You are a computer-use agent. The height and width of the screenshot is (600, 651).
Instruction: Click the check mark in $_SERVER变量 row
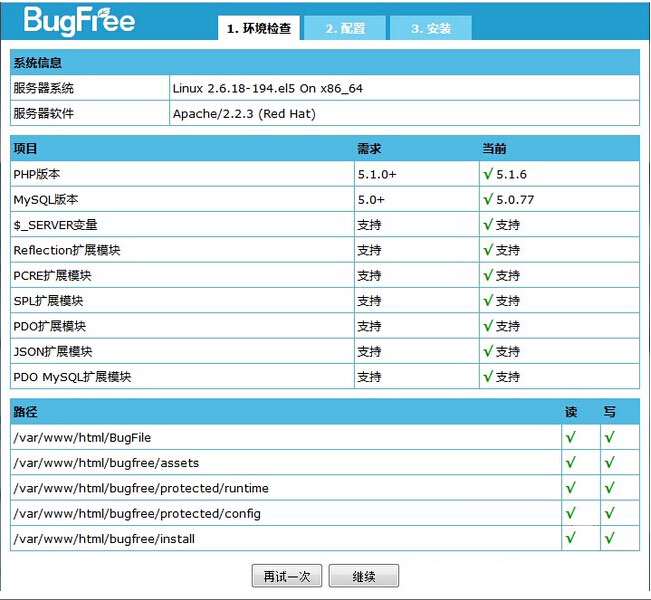coord(488,225)
